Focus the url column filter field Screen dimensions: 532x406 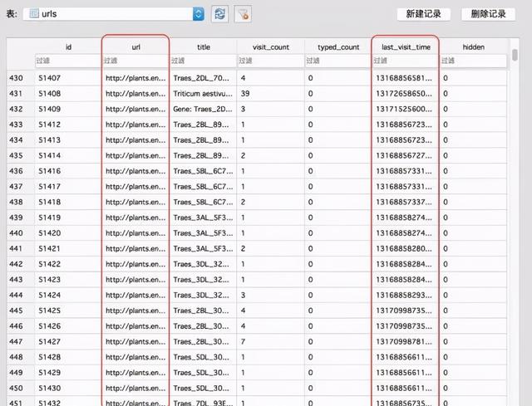click(x=135, y=61)
